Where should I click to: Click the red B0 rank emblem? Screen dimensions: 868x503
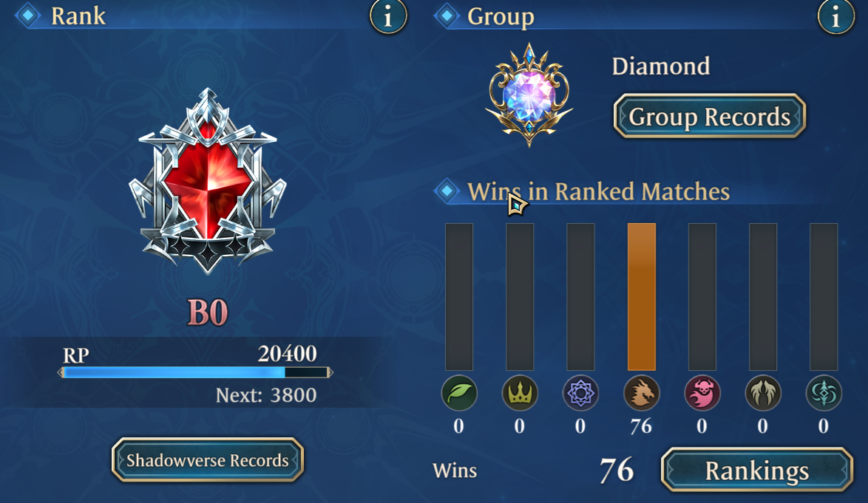[x=208, y=181]
